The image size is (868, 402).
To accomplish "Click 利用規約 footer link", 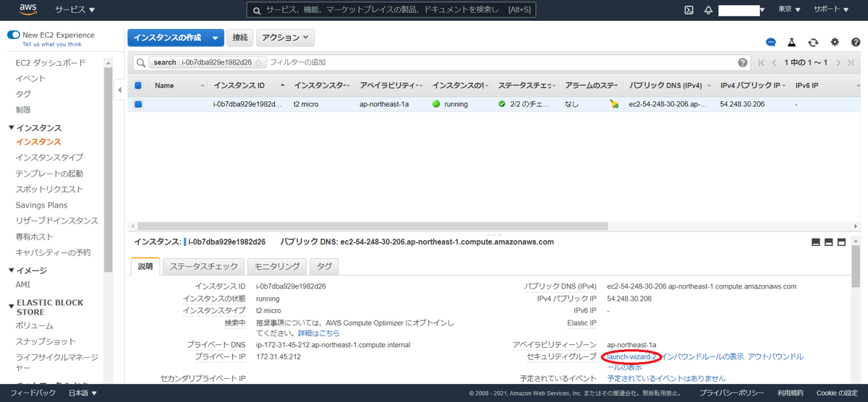I will [790, 393].
